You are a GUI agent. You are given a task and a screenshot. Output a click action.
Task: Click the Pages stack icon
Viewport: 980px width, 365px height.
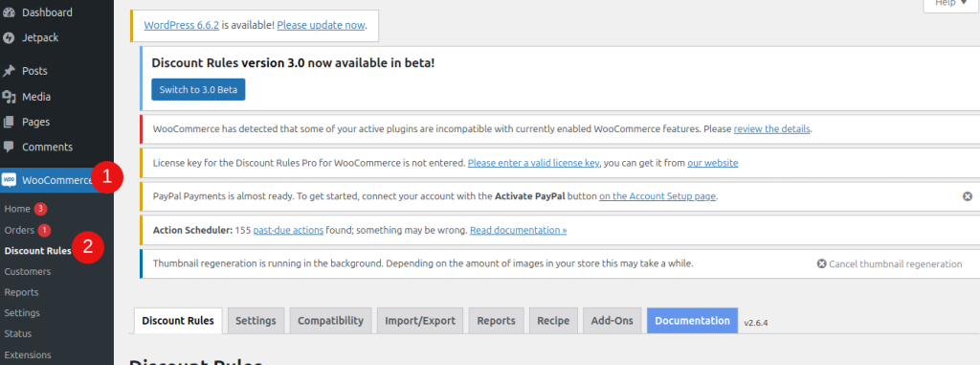point(9,122)
